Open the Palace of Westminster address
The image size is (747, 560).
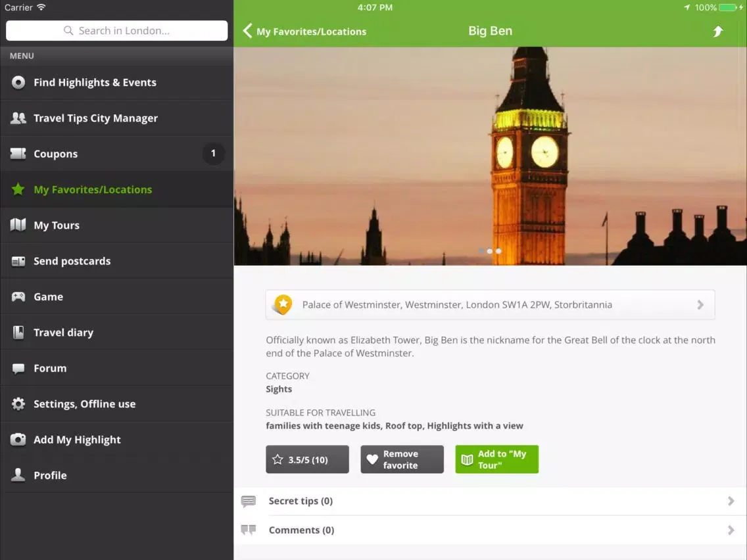pos(491,305)
